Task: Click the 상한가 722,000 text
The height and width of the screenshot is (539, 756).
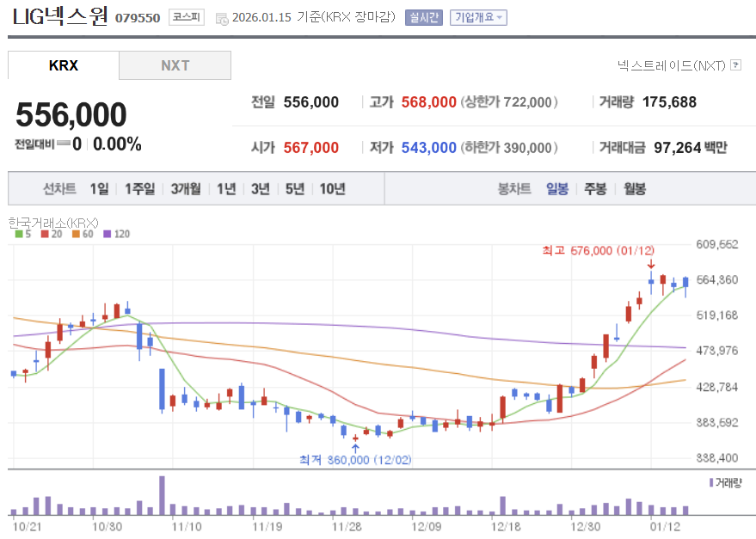Action: 508,101
